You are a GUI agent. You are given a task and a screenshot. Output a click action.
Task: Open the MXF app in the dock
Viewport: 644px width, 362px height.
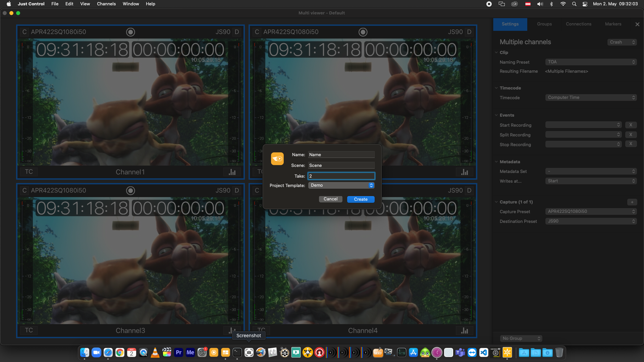coord(378,353)
